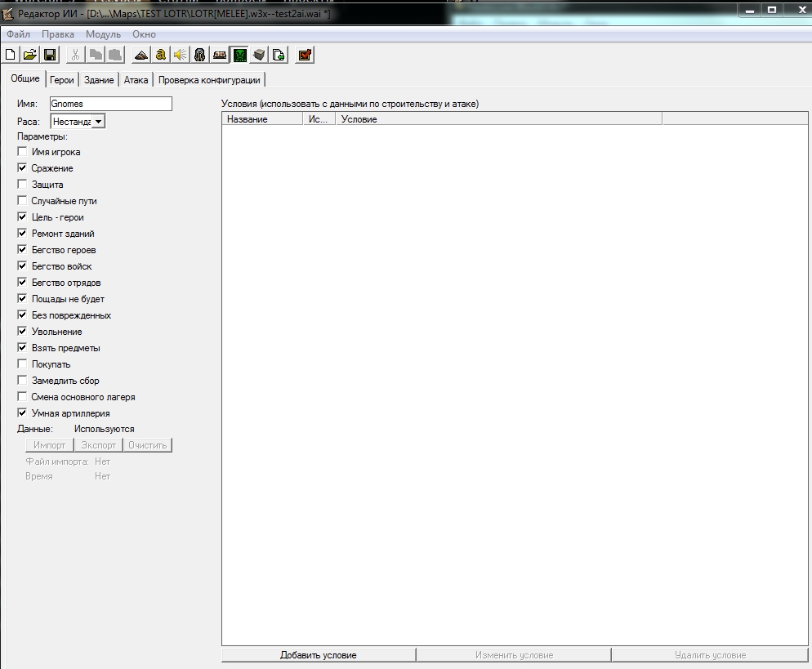Viewport: 812px width, 669px height.
Task: Switch to the Здание tab
Action: point(99,80)
